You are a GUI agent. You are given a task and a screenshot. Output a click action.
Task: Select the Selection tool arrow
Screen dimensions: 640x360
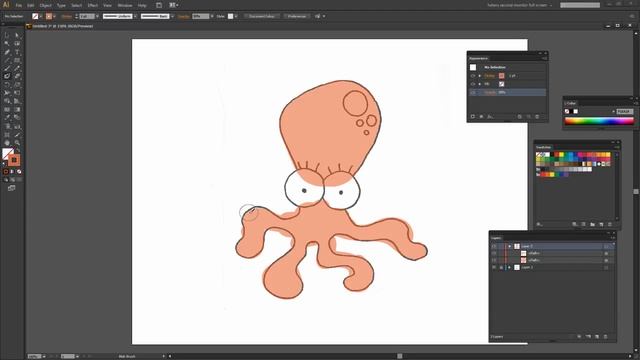coord(7,35)
